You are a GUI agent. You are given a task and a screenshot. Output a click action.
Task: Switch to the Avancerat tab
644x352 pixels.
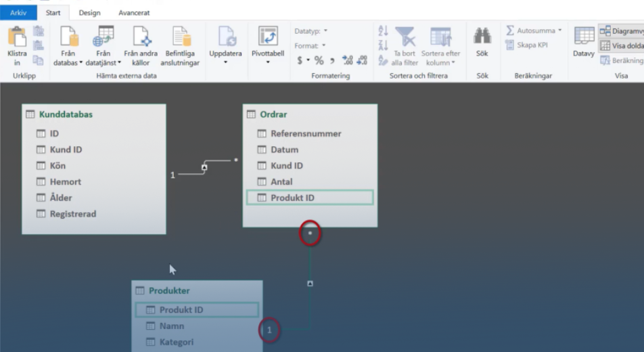tap(134, 13)
